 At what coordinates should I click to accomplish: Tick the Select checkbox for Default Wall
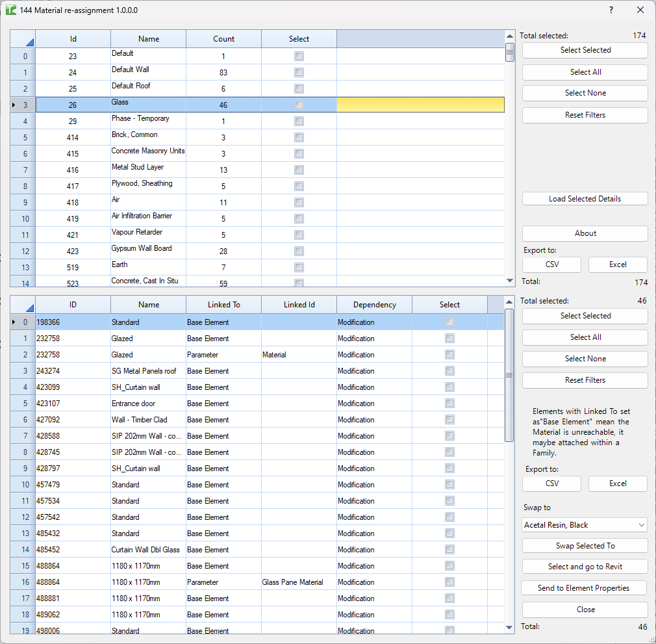coord(299,73)
